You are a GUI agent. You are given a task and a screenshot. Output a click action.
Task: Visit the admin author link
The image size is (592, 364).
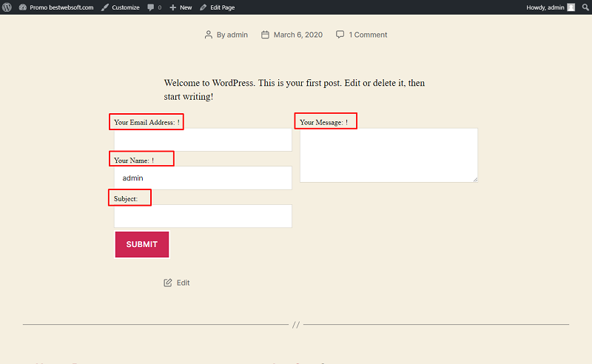coord(237,35)
